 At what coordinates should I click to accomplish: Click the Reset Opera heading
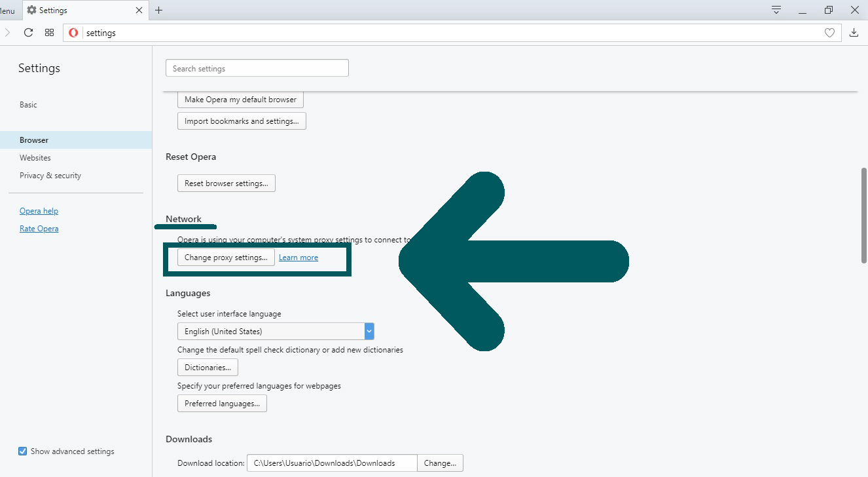pos(190,157)
